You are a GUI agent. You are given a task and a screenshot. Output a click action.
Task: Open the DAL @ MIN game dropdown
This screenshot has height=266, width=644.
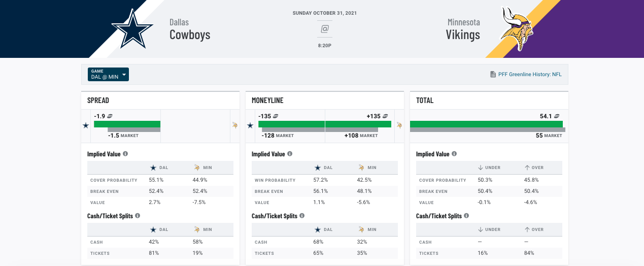[108, 74]
